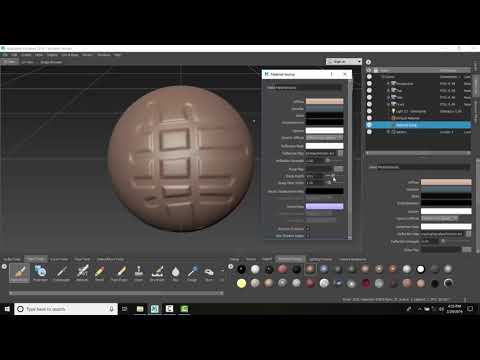Open the presets tray options circle icon

[230, 266]
